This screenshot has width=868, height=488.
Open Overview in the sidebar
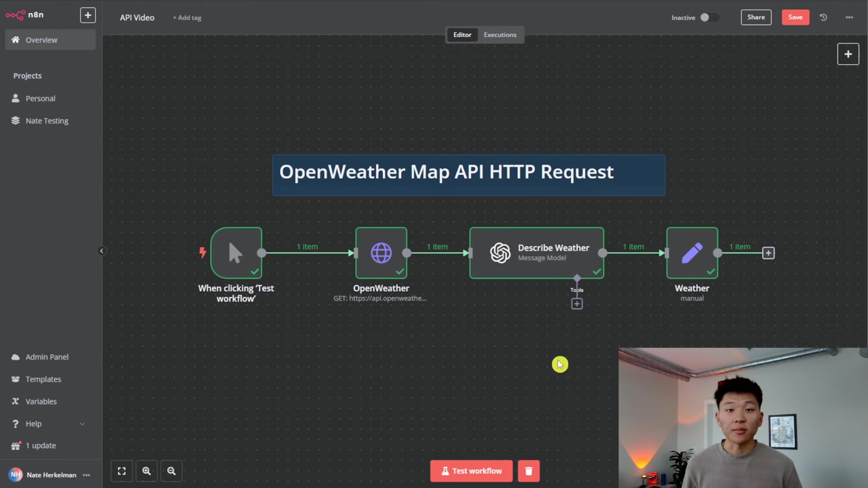click(50, 40)
